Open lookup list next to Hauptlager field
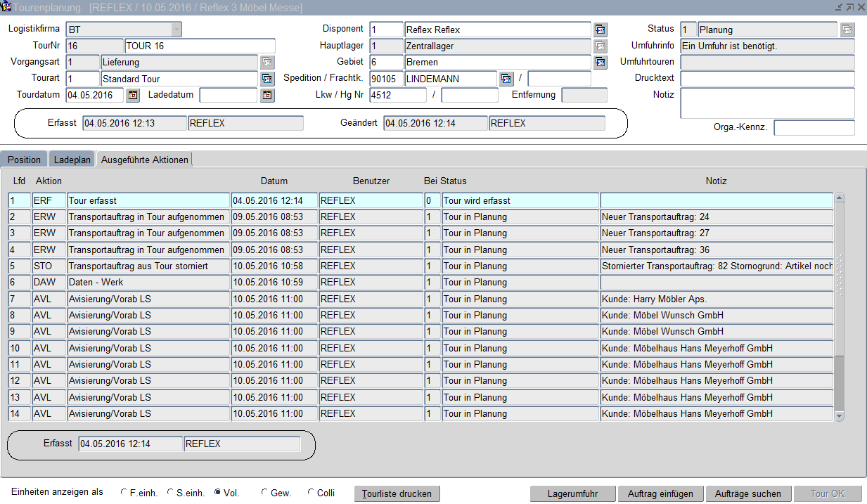 click(600, 46)
